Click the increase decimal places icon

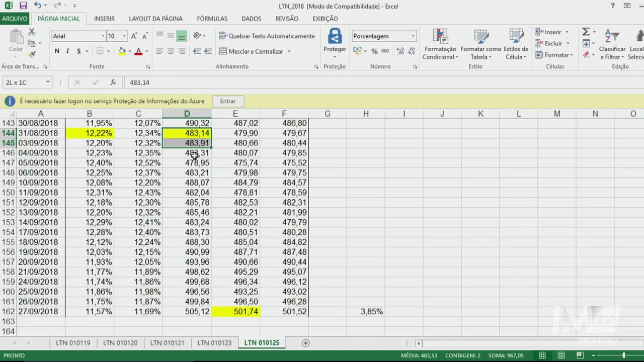400,51
